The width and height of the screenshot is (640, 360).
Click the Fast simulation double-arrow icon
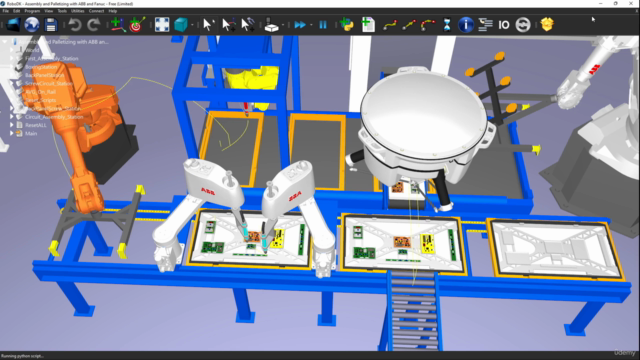300,25
